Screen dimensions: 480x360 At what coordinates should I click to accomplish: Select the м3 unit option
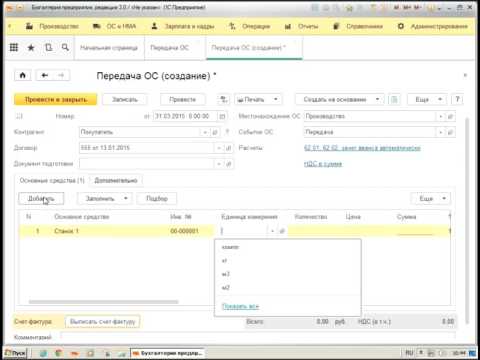click(x=287, y=274)
